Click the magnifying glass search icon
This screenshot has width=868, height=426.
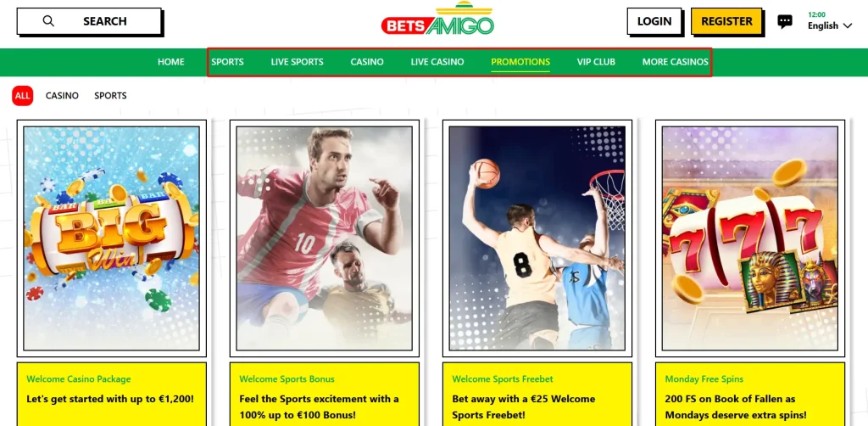48,21
